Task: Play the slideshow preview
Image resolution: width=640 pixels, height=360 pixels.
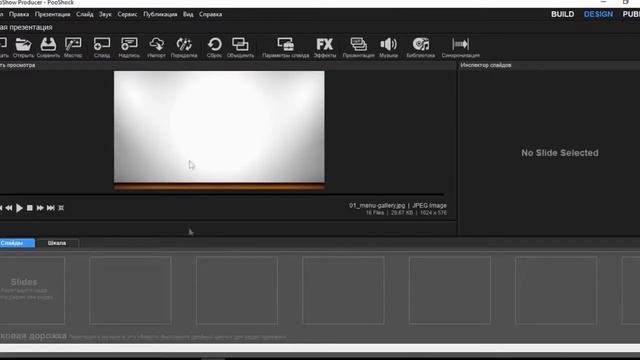Action: (19, 208)
